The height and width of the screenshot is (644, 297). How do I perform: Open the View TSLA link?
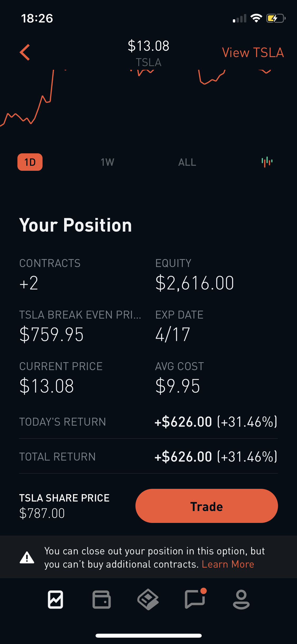click(x=253, y=52)
